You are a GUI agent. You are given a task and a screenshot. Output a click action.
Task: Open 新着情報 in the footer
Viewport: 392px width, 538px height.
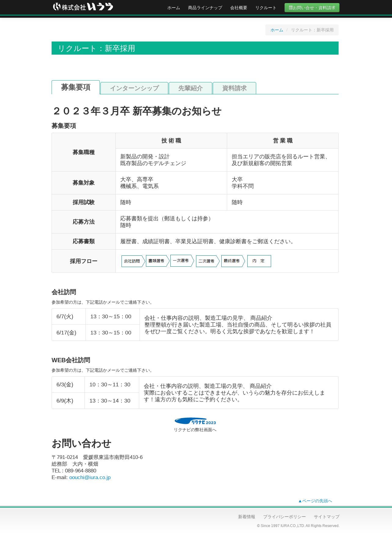[246, 517]
